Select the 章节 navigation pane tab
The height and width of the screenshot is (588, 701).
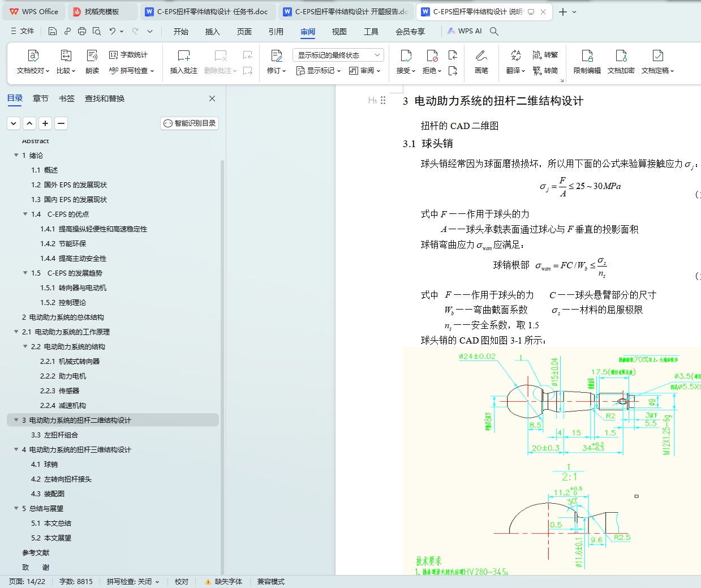pos(41,98)
